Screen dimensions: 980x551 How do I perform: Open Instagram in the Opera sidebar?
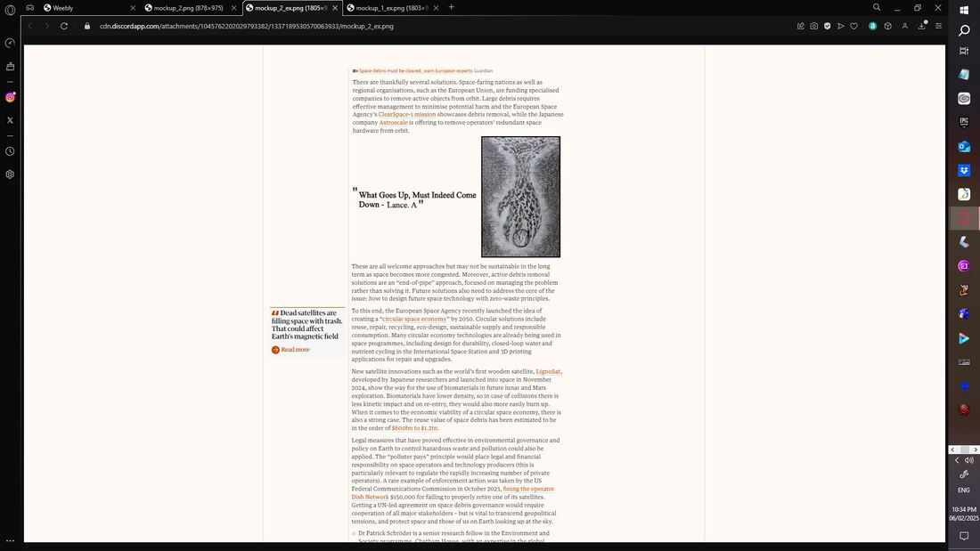click(10, 97)
